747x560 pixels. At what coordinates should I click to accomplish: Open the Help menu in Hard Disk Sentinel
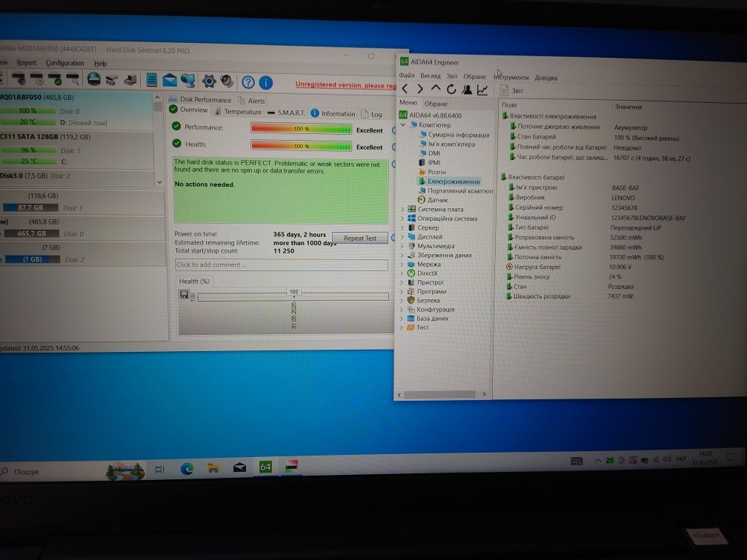point(100,64)
